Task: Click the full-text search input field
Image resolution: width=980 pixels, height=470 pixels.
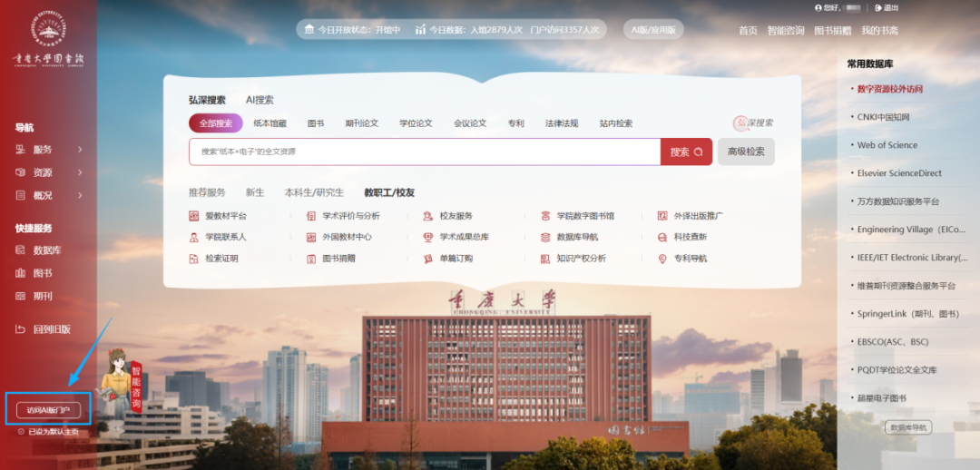Action: (x=425, y=152)
